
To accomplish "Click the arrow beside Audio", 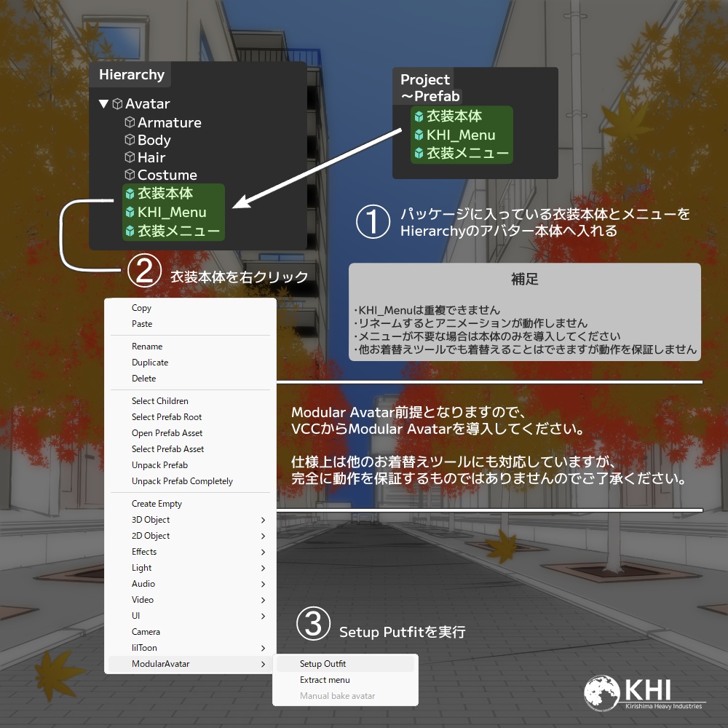I will [x=264, y=584].
